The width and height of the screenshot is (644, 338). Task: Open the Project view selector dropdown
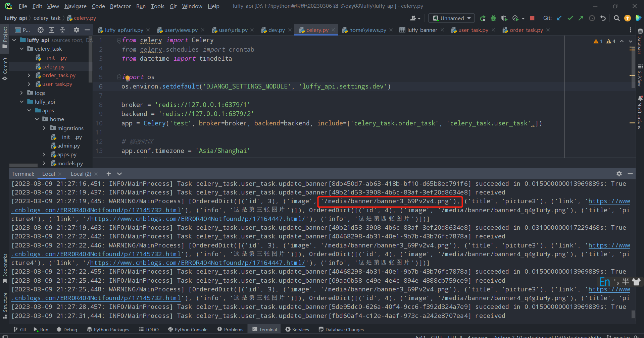(22, 30)
